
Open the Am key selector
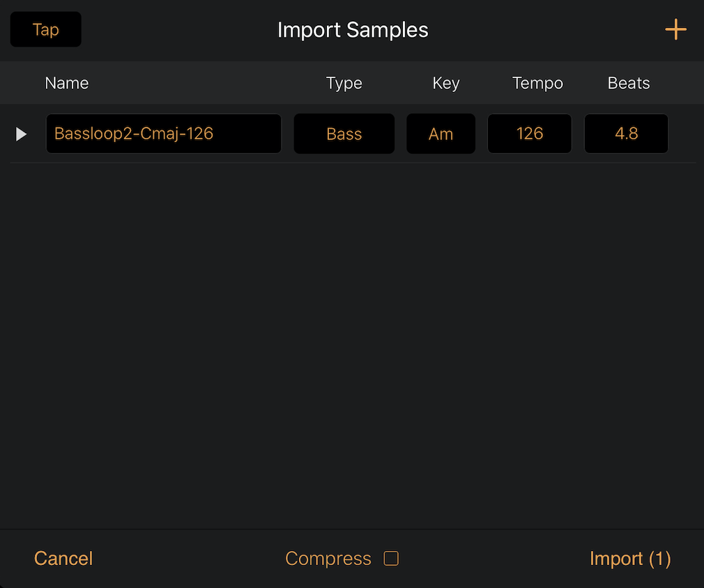coord(441,134)
